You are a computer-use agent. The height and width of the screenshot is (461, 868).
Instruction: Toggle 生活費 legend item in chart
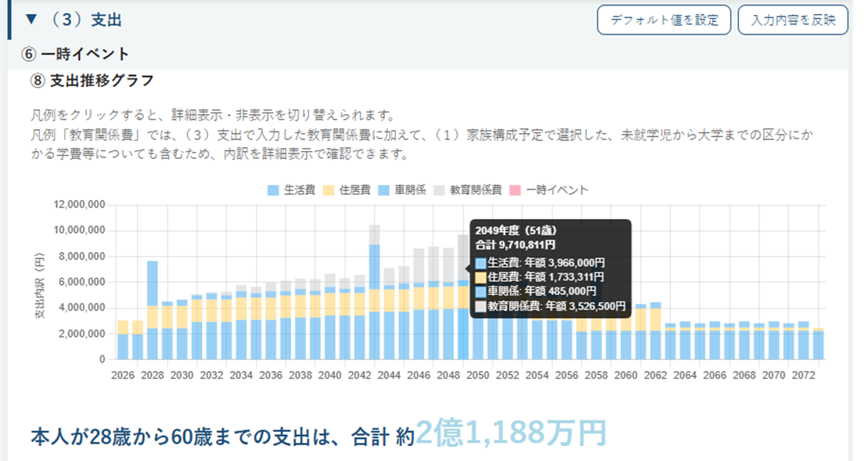(291, 190)
